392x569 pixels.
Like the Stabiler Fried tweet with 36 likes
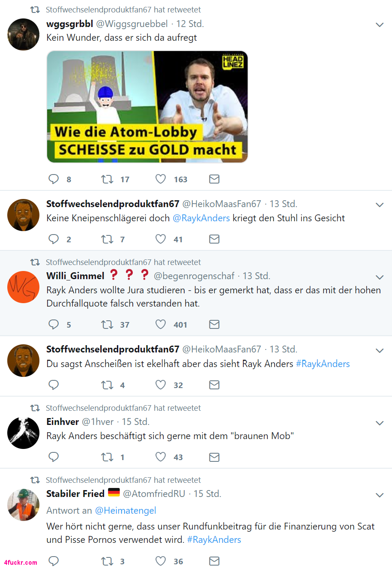tap(161, 561)
